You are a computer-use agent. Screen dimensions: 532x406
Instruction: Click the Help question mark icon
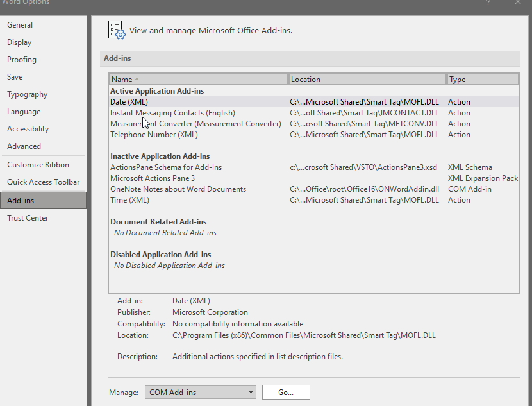pyautogui.click(x=488, y=3)
